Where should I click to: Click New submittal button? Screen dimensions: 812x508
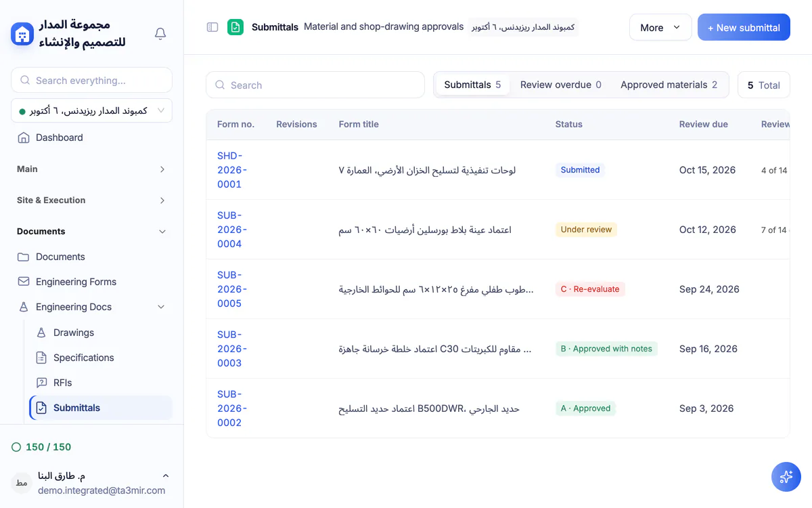coord(744,27)
